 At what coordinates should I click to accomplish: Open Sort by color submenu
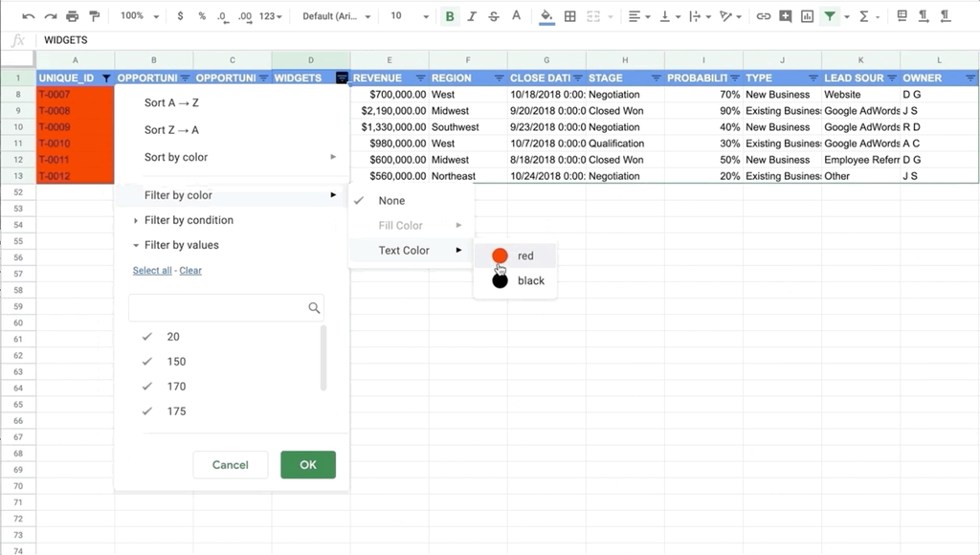tap(232, 158)
